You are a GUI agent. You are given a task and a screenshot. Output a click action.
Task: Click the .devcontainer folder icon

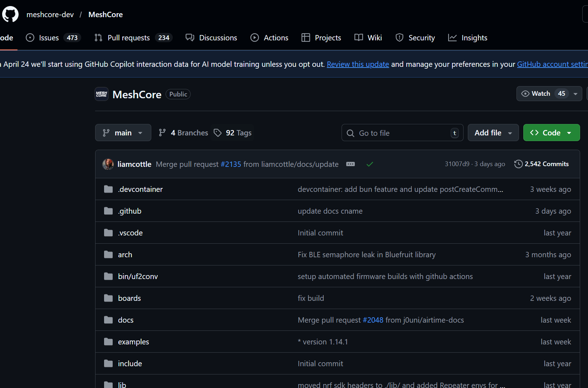pyautogui.click(x=108, y=189)
